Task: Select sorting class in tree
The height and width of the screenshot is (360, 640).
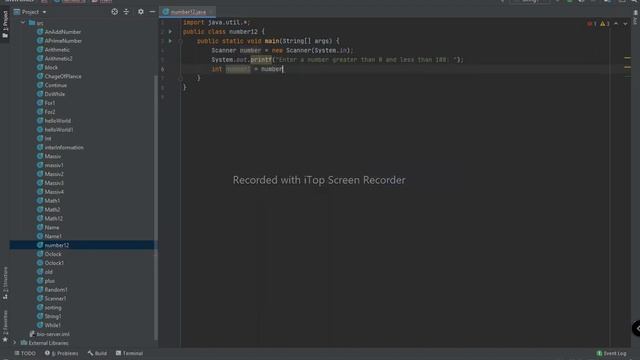Action: [49, 307]
